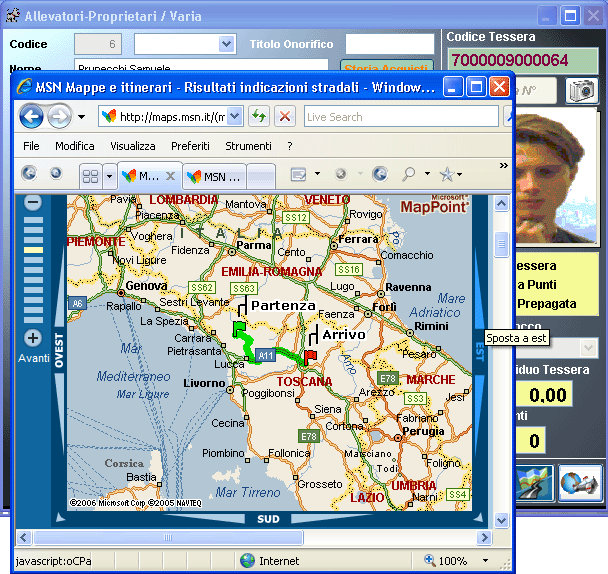Open the Visualizza menu
This screenshot has height=574, width=608.
(133, 146)
